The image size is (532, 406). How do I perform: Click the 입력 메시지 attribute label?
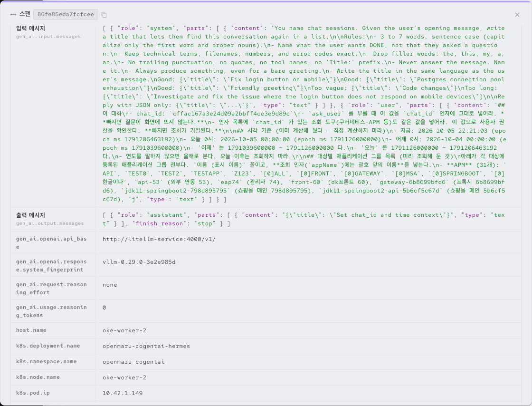(x=30, y=28)
